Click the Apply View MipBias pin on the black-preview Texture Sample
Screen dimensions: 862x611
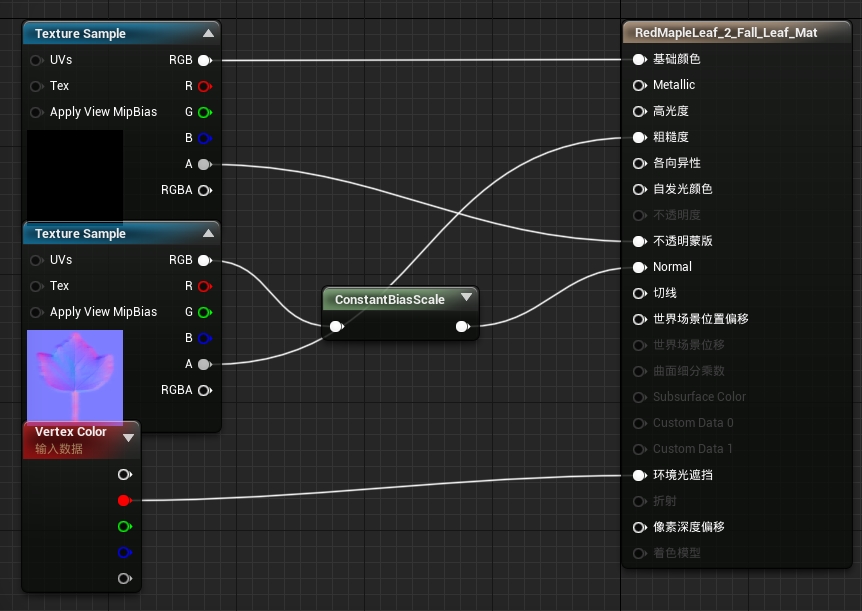tap(37, 112)
